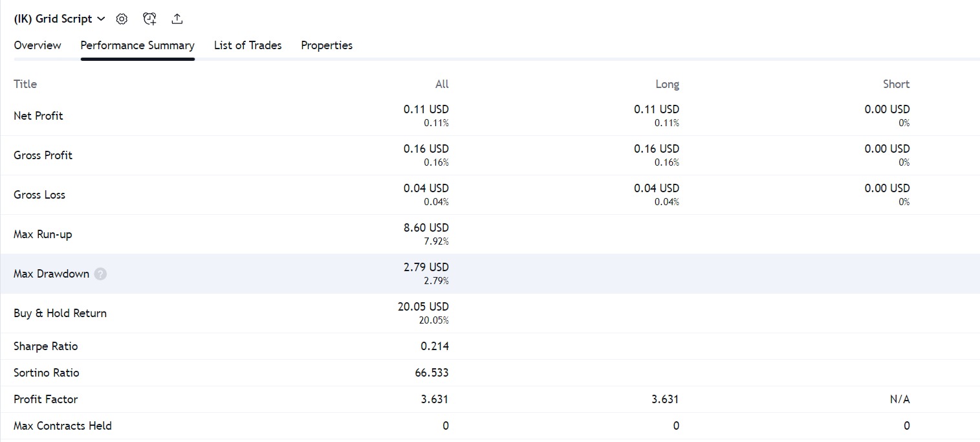The image size is (980, 442).
Task: Click the add alert clock icon
Action: 149,19
